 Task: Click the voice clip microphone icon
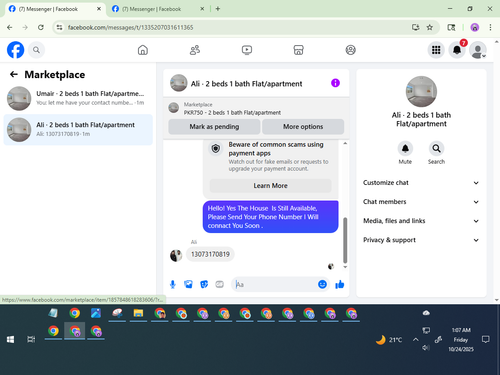point(173,284)
